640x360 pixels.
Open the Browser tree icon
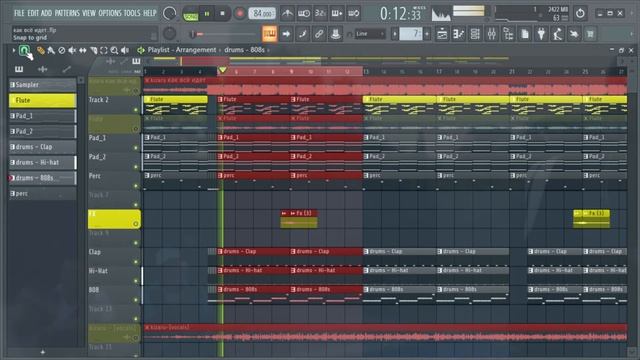coord(508,34)
